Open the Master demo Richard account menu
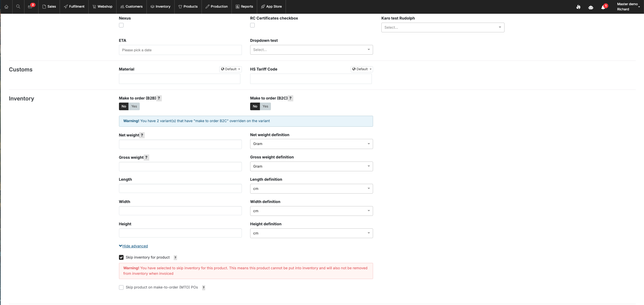The width and height of the screenshot is (644, 305). (x=628, y=7)
